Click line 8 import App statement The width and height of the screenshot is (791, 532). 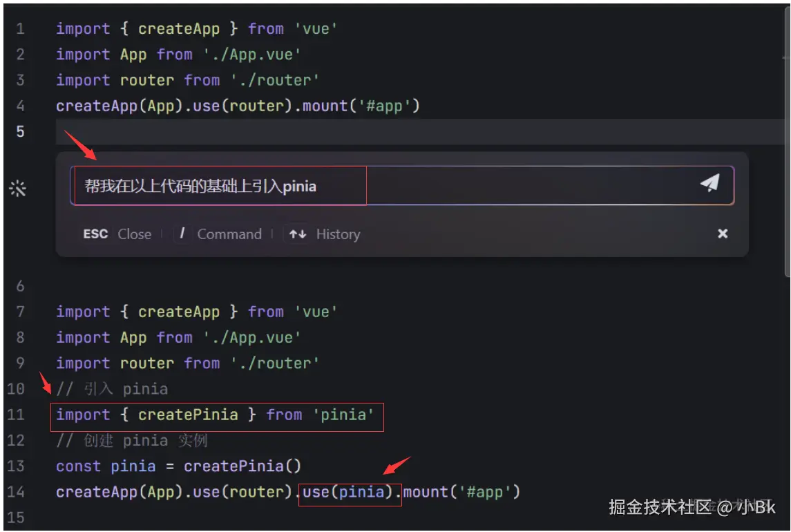coord(178,338)
